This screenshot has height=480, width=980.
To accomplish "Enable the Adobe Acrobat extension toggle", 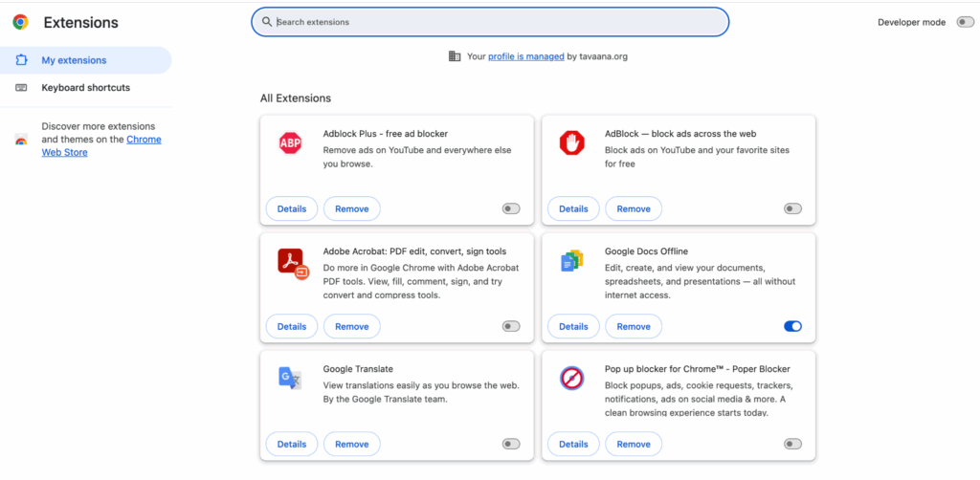I will point(511,326).
